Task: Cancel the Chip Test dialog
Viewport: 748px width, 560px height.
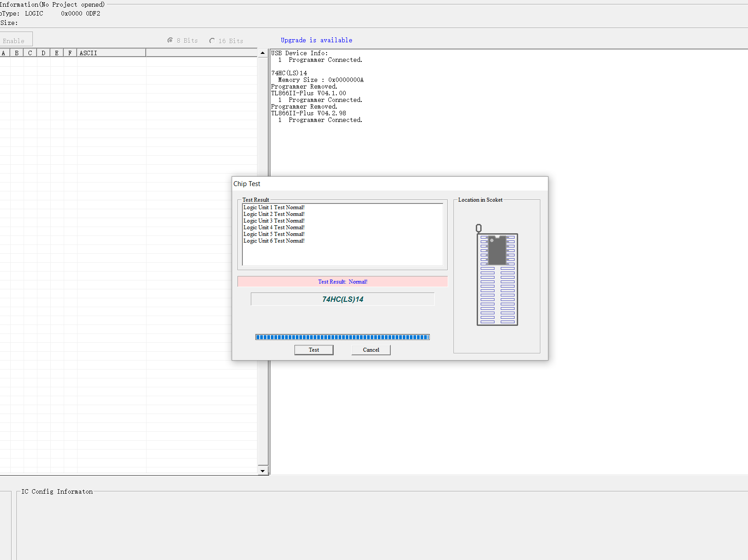Action: tap(371, 350)
